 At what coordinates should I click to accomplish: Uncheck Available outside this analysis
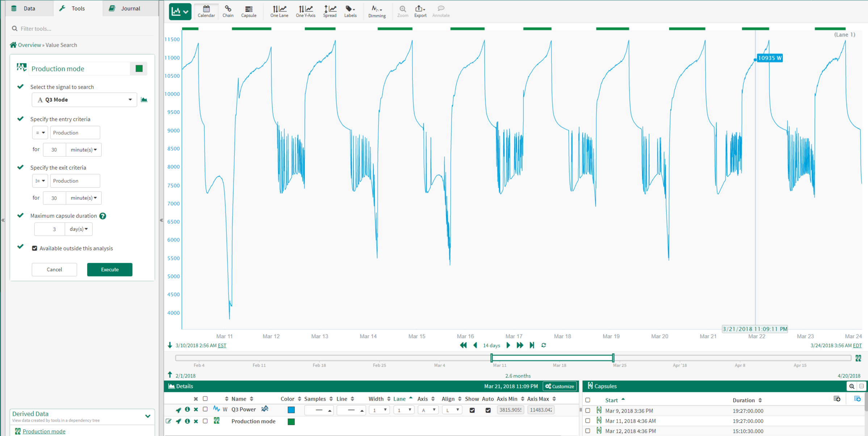pyautogui.click(x=35, y=248)
